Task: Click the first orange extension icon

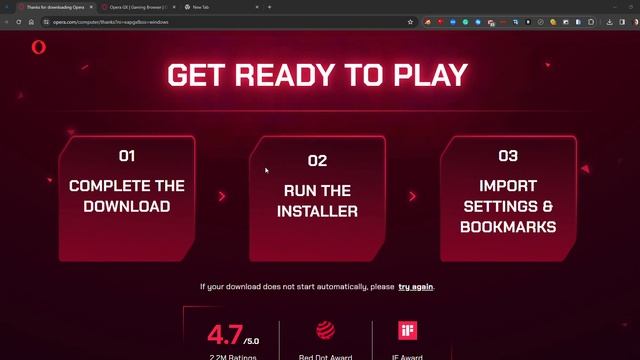Action: tap(427, 22)
